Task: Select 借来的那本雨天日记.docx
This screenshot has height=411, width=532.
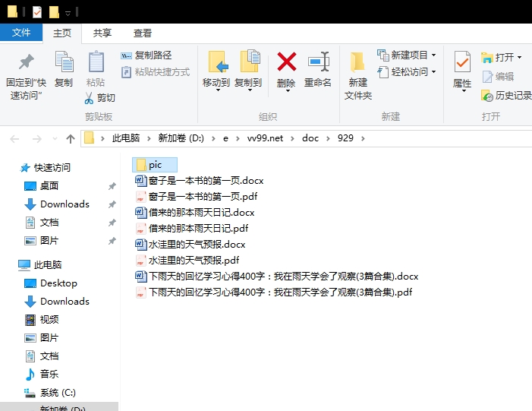Action: pyautogui.click(x=195, y=213)
